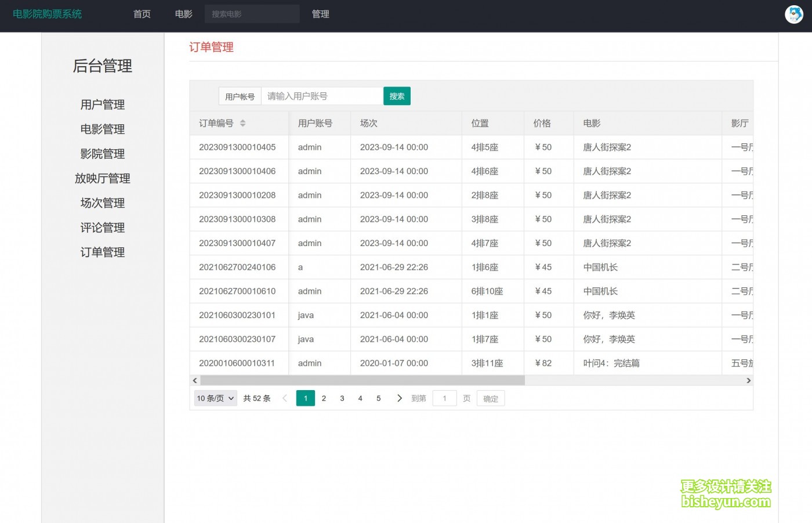
Task: Open 放映厅管理 in the sidebar
Action: point(103,178)
